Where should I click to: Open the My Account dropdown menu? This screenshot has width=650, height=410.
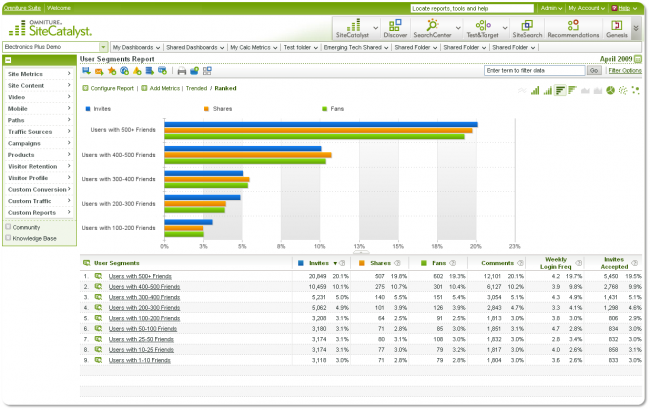tap(586, 8)
